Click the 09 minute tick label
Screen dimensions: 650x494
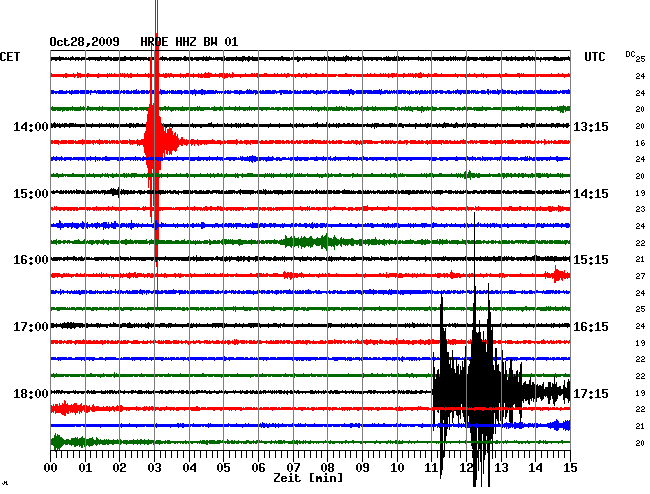(362, 468)
